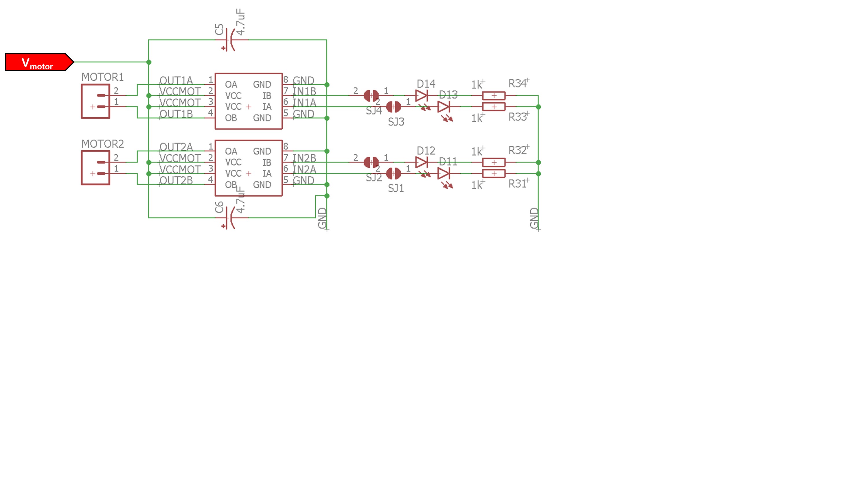Select resistor R31 symbol
Viewport: 868px width, 488px height.
coord(494,174)
